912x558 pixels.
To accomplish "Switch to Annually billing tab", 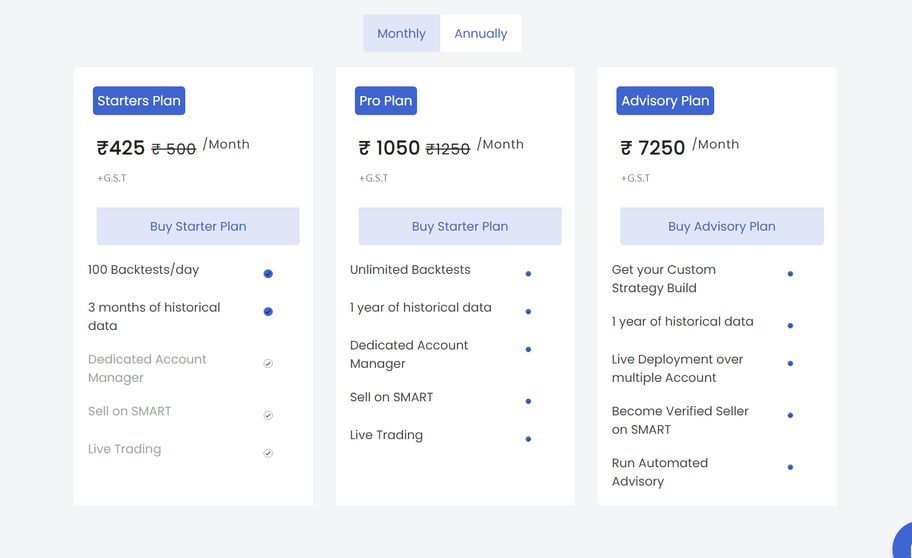I will [x=480, y=34].
